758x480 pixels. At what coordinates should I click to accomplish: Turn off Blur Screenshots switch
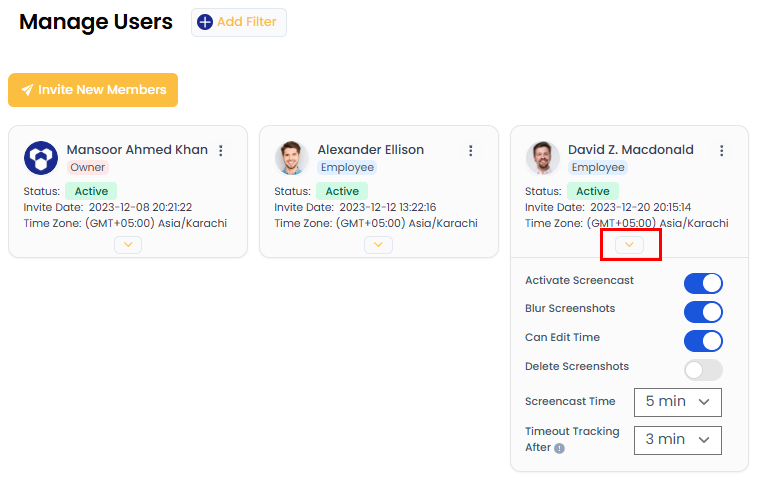point(703,312)
